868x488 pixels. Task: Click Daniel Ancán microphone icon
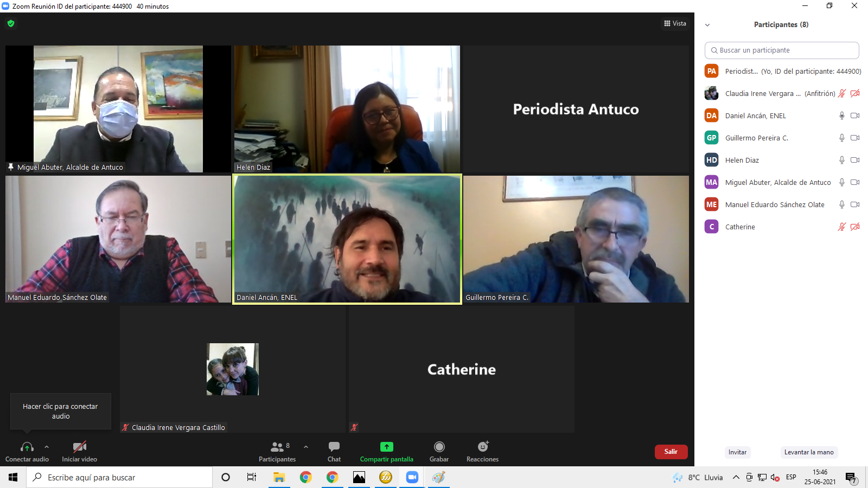(842, 115)
